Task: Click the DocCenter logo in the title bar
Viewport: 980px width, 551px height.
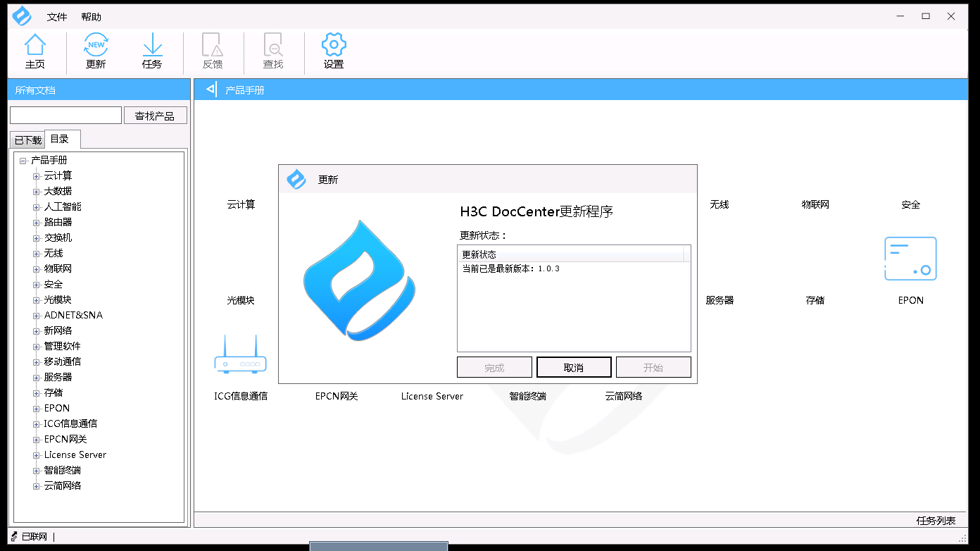Action: coord(22,16)
